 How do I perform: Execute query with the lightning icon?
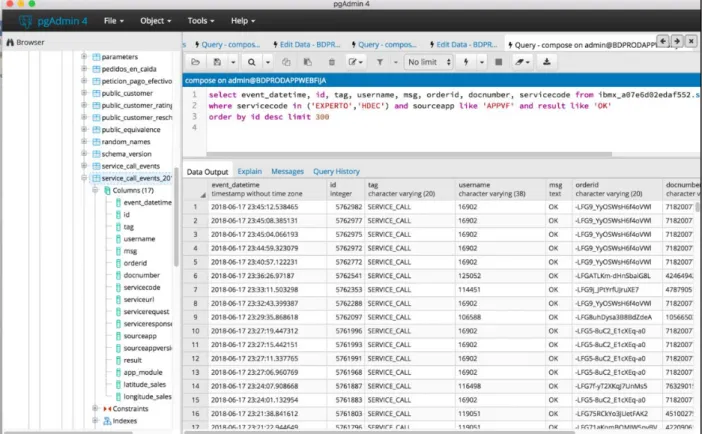pyautogui.click(x=466, y=62)
